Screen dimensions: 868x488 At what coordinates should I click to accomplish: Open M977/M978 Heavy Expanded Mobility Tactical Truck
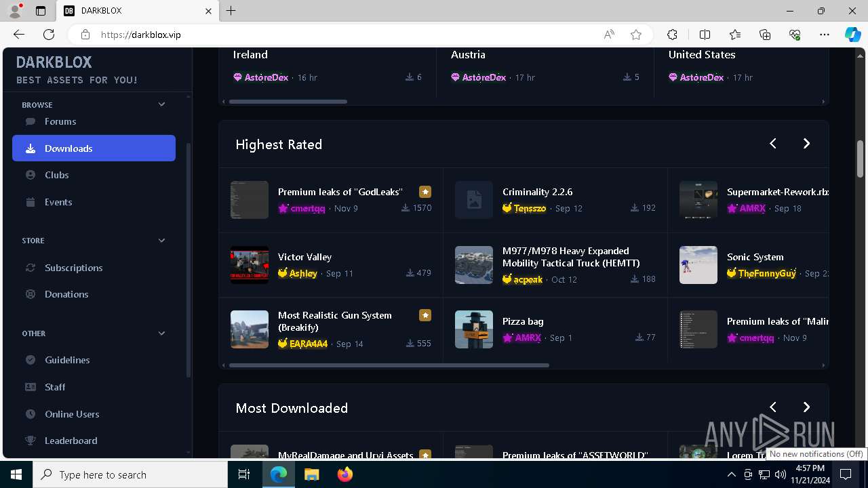pyautogui.click(x=571, y=257)
